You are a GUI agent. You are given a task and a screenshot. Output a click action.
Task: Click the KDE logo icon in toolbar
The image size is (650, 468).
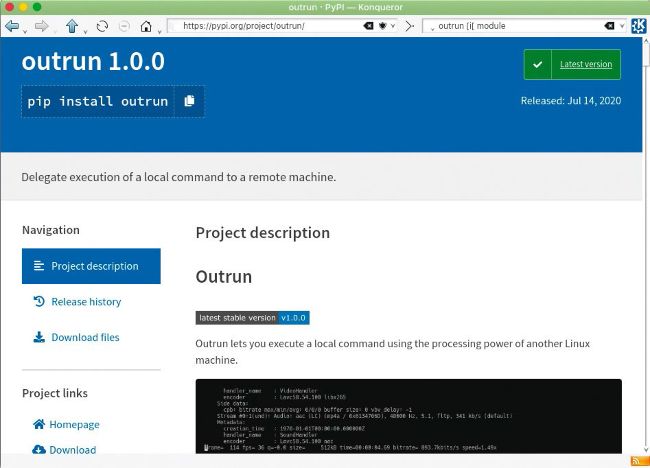pyautogui.click(x=637, y=26)
